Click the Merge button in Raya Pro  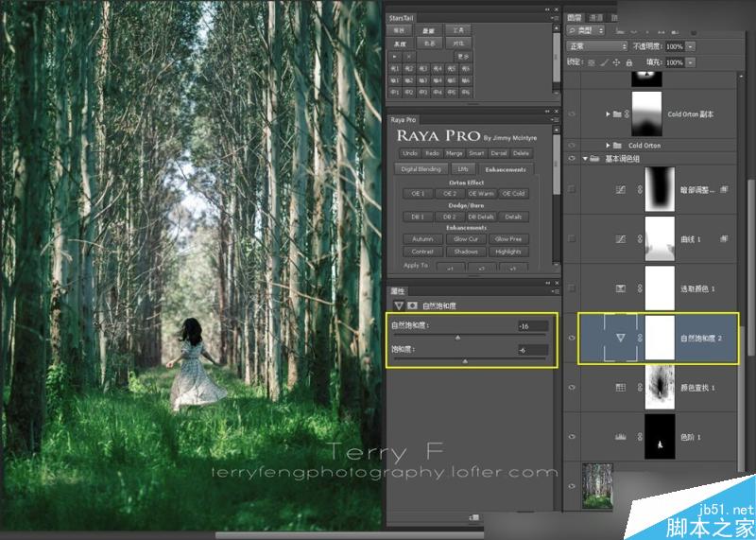455,153
